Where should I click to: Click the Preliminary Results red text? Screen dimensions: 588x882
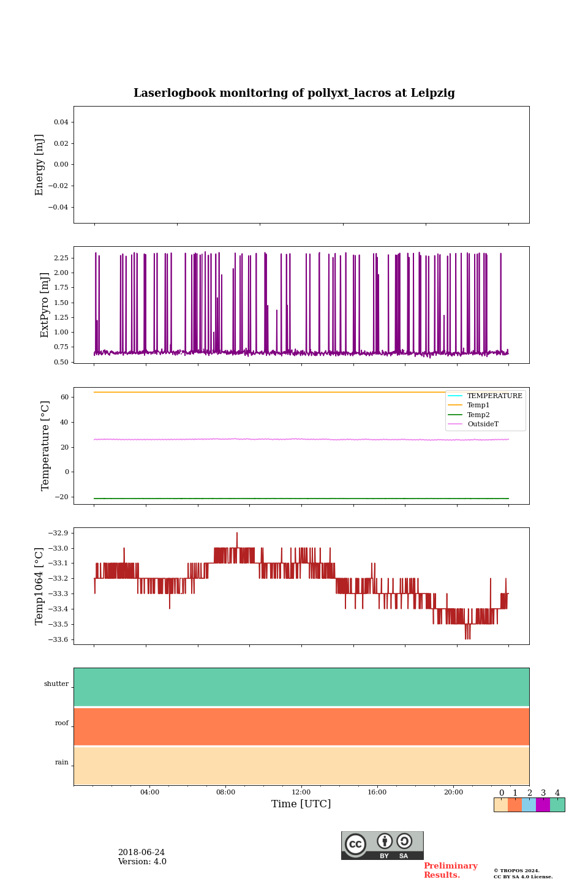(451, 870)
